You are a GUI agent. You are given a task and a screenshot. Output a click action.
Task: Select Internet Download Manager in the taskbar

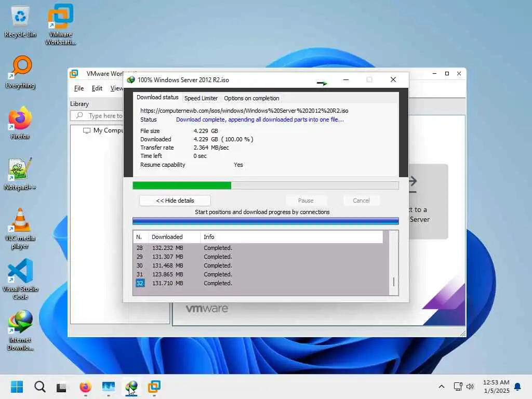[x=131, y=387]
